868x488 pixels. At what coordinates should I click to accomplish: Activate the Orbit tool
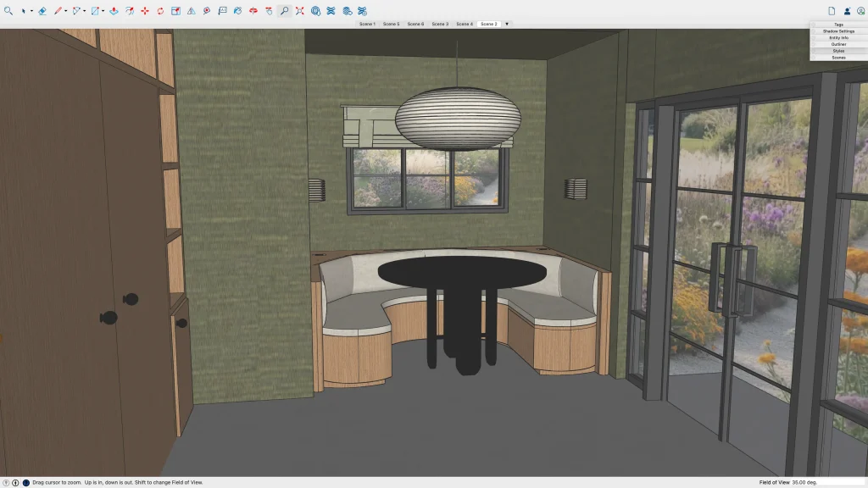coord(253,11)
